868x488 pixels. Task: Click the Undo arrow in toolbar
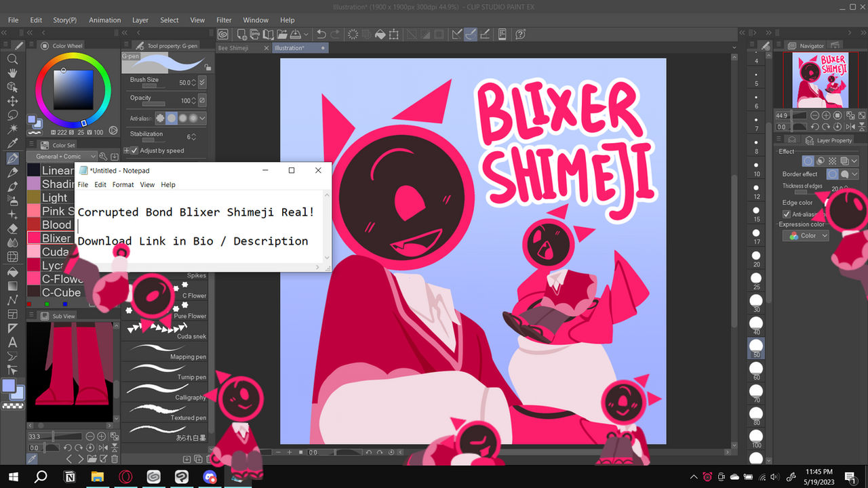point(321,34)
